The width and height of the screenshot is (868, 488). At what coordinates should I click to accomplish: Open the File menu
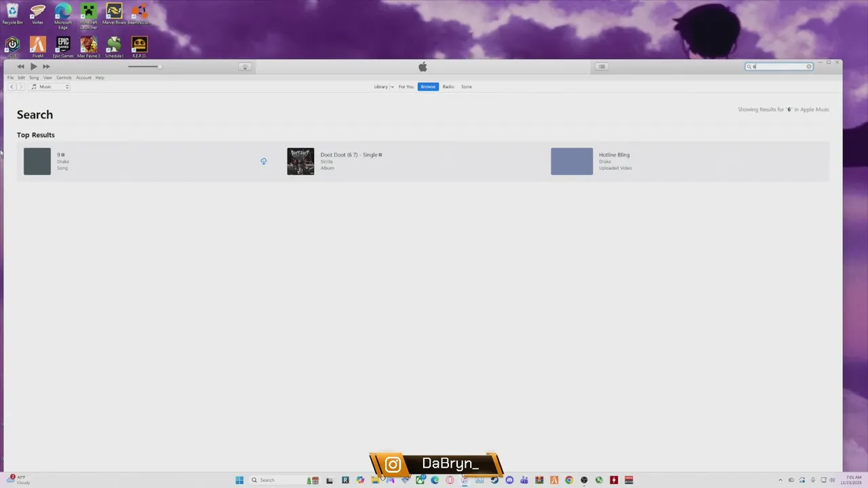tap(10, 78)
